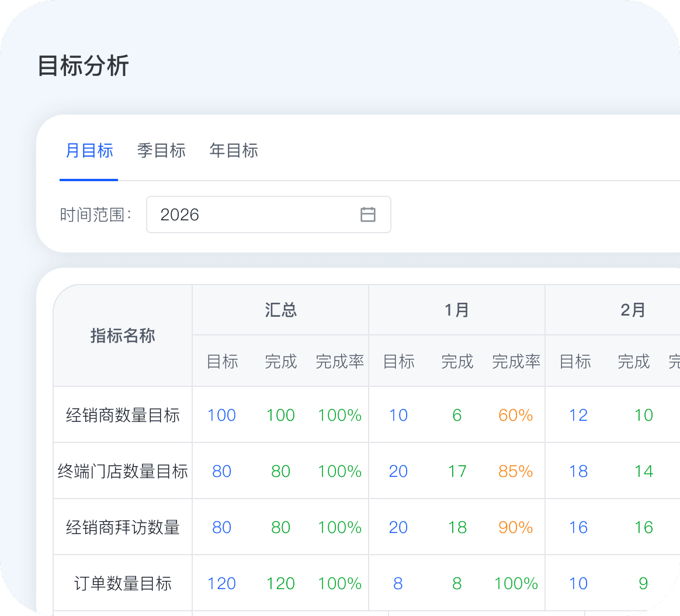Click the calendar icon in date field
The image size is (680, 616).
tap(367, 214)
